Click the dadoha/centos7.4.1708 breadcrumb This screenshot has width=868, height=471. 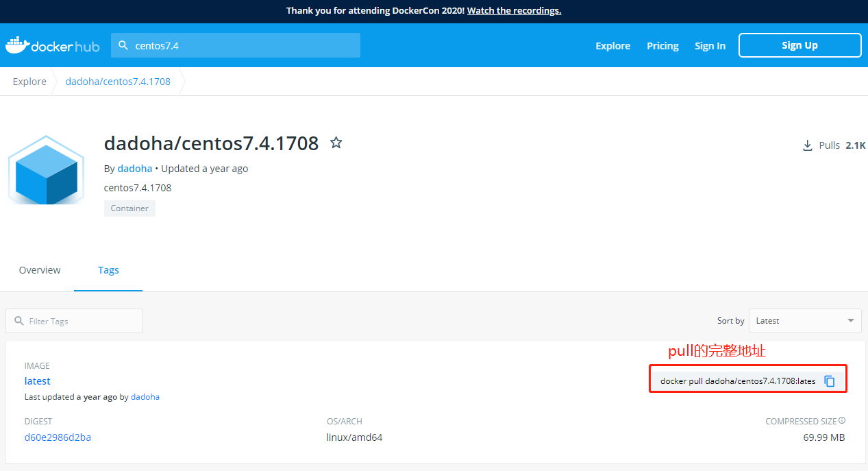pyautogui.click(x=118, y=82)
